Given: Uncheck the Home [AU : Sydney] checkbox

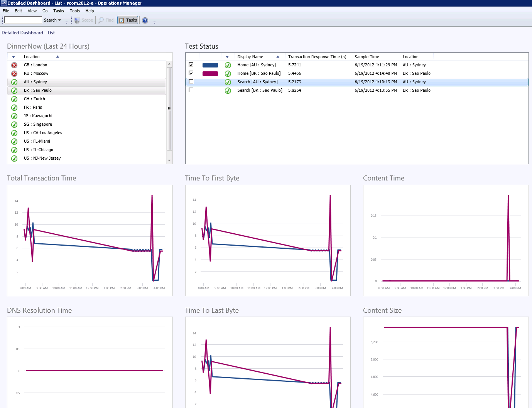Looking at the screenshot, I should [191, 64].
